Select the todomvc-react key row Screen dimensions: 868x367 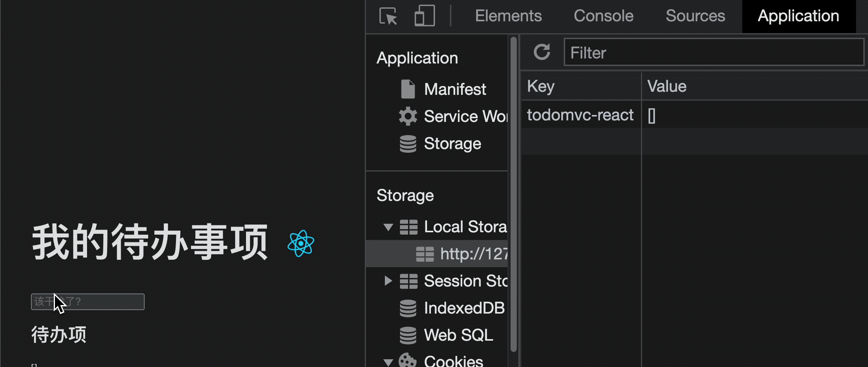pyautogui.click(x=694, y=115)
